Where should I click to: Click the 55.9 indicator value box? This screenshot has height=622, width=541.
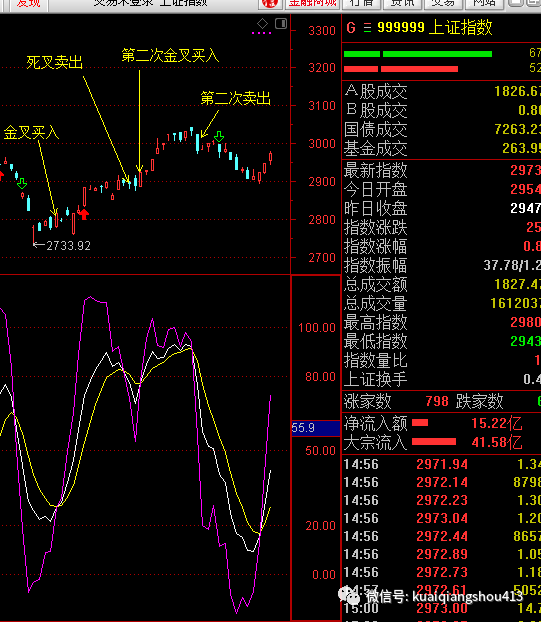pos(316,428)
